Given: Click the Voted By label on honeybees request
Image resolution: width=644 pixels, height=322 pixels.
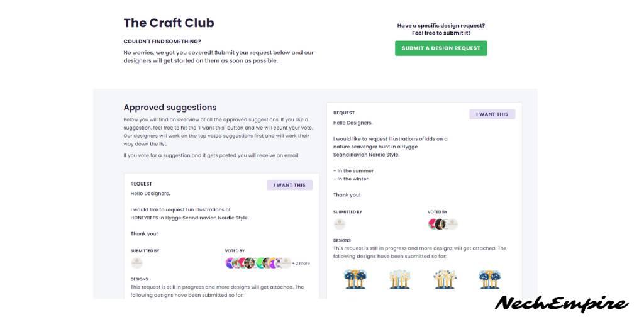Looking at the screenshot, I should (235, 250).
